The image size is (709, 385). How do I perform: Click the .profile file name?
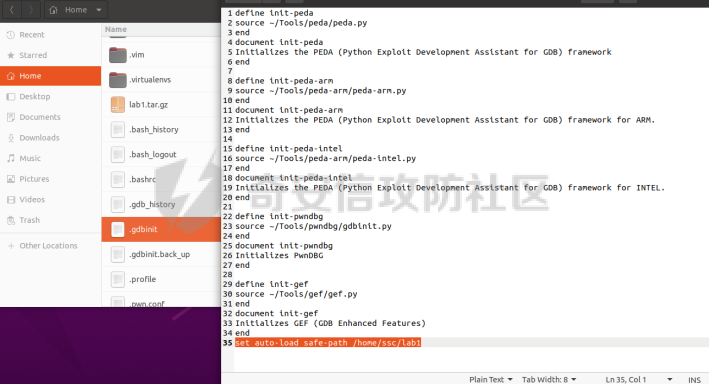click(x=142, y=279)
